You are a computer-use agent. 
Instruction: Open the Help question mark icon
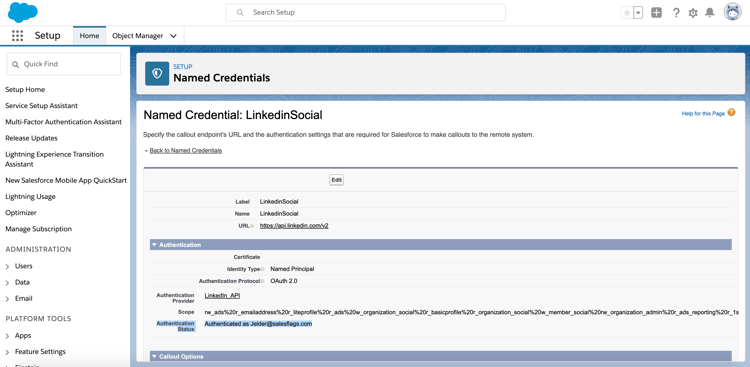pos(676,13)
